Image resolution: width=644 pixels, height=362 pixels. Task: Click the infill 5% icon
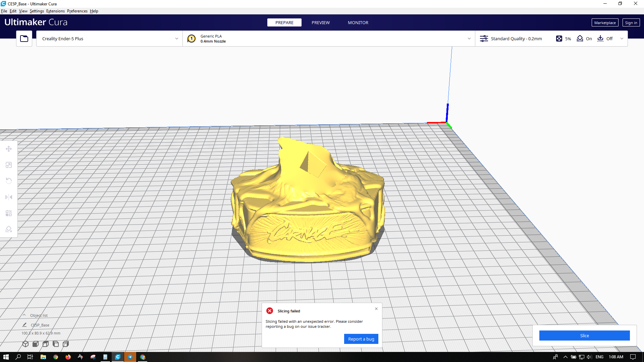559,39
